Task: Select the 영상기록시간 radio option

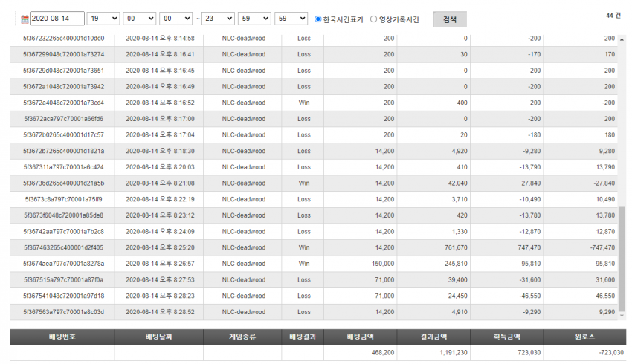Action: [374, 19]
